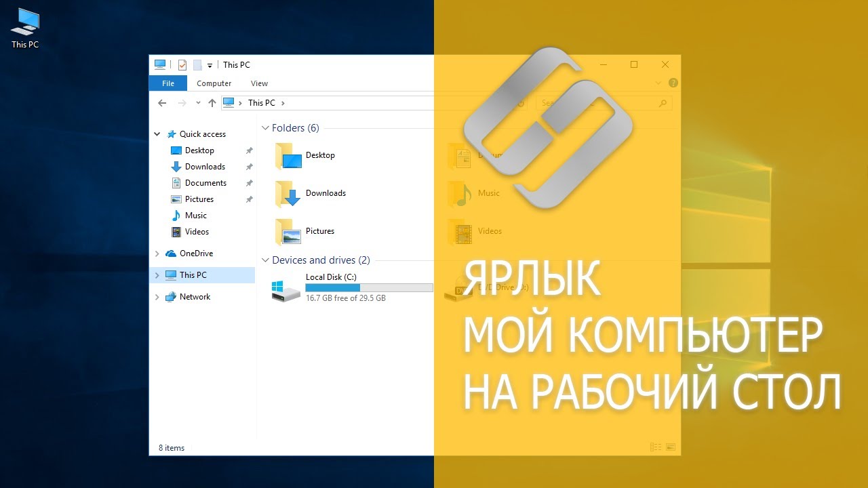The height and width of the screenshot is (488, 868).
Task: Click the 16.7 GB free text
Action: (x=346, y=298)
